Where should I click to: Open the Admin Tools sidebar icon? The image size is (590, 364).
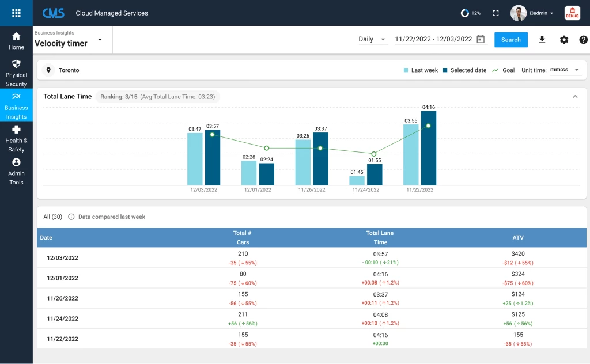[x=16, y=171]
